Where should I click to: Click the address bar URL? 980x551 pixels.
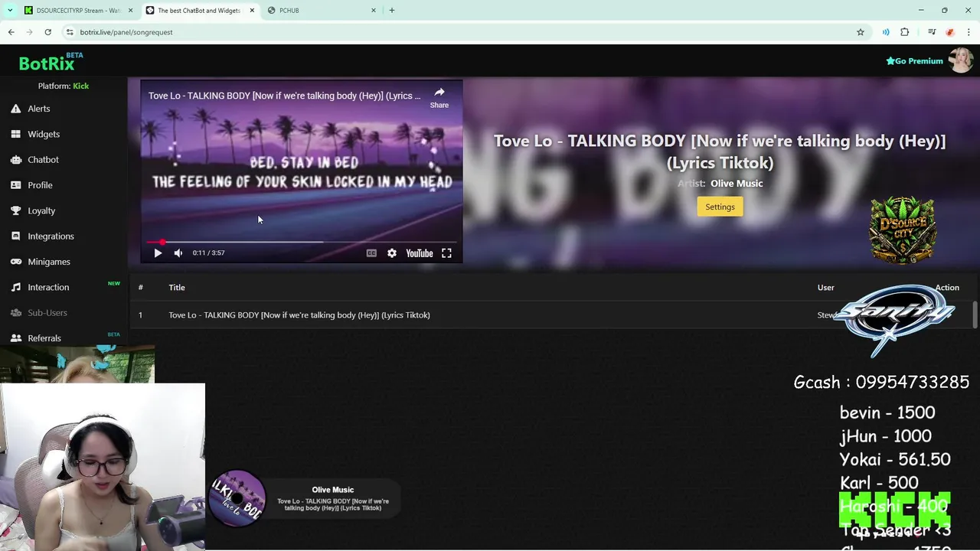[x=126, y=32]
